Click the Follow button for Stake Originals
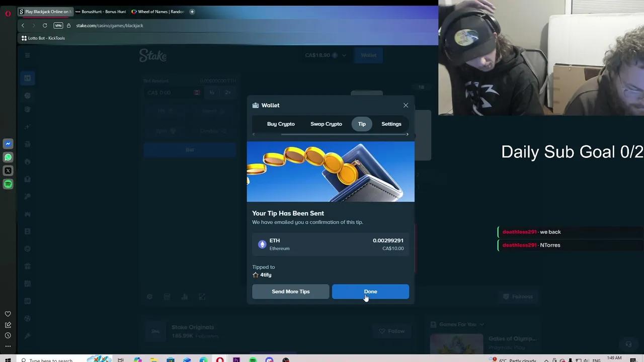Image resolution: width=644 pixels, height=362 pixels. pyautogui.click(x=391, y=331)
